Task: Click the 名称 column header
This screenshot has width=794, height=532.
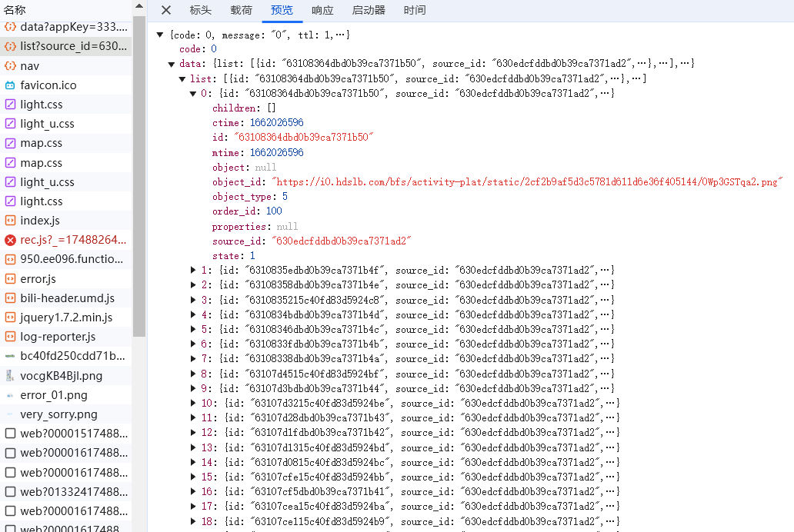Action: [x=15, y=10]
